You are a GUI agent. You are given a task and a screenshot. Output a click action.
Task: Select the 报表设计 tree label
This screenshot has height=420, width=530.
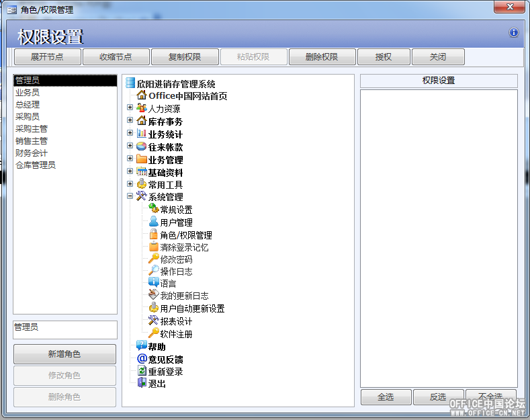click(x=176, y=321)
